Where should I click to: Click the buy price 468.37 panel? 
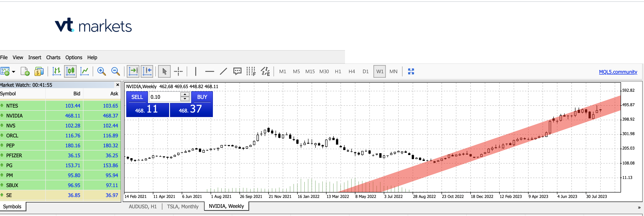[x=191, y=110]
